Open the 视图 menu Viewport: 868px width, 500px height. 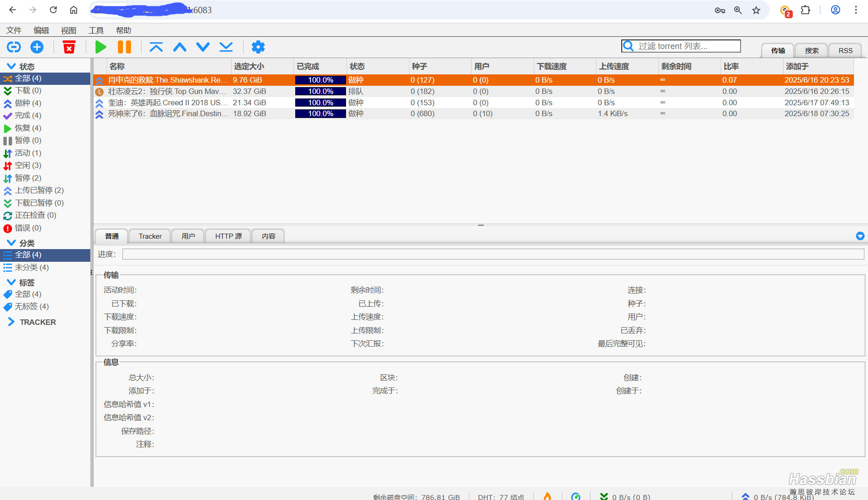tap(68, 30)
